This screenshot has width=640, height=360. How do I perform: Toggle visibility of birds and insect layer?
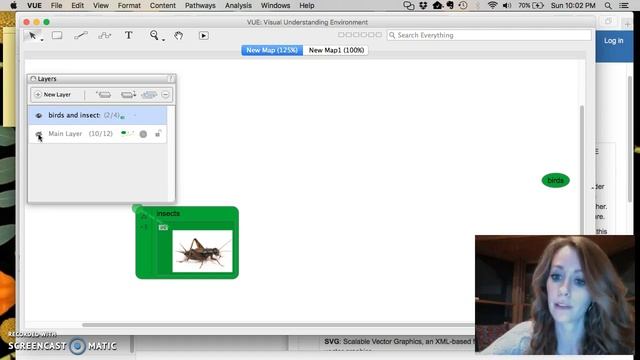(39, 116)
